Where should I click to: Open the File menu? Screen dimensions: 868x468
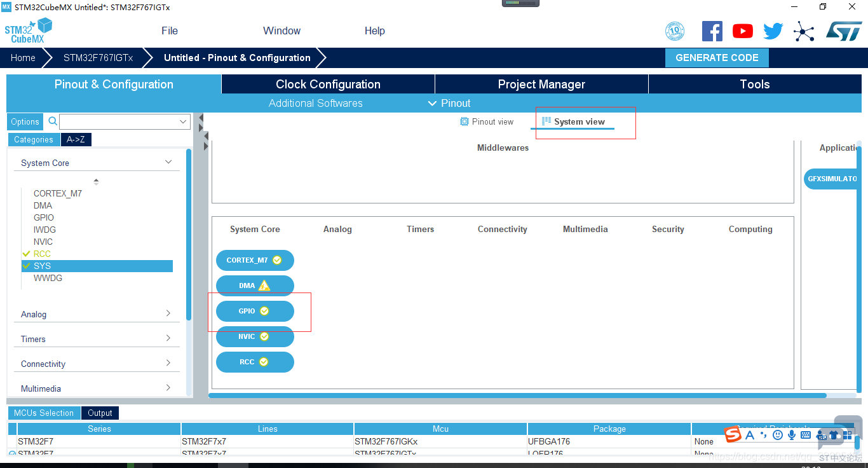[x=170, y=31]
